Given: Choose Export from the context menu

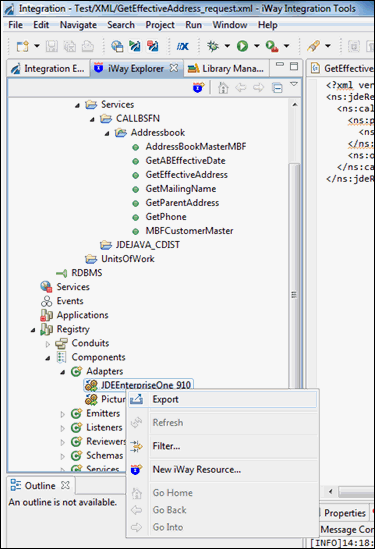Looking at the screenshot, I should point(223,399).
